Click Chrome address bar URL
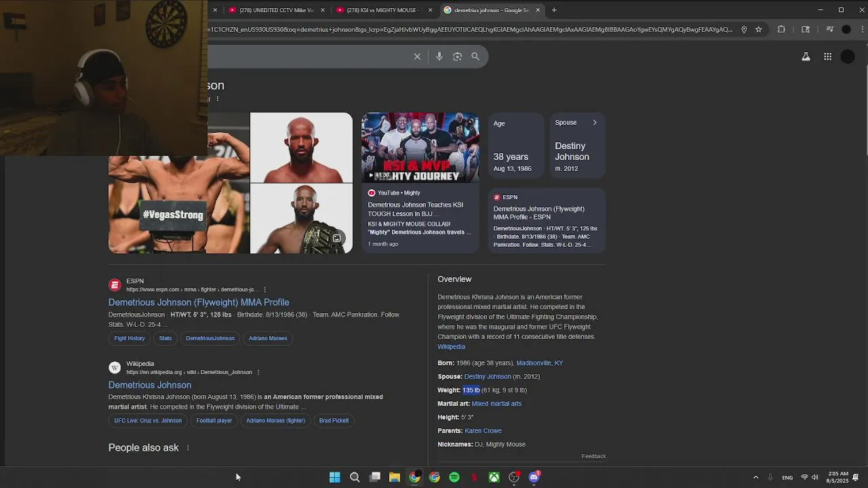The image size is (868, 488). (471, 29)
